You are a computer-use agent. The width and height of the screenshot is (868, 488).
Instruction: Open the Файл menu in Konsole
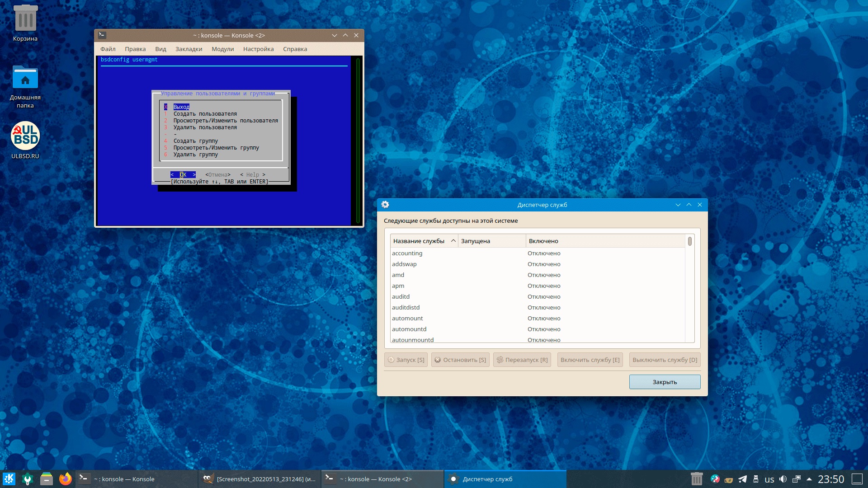point(108,49)
